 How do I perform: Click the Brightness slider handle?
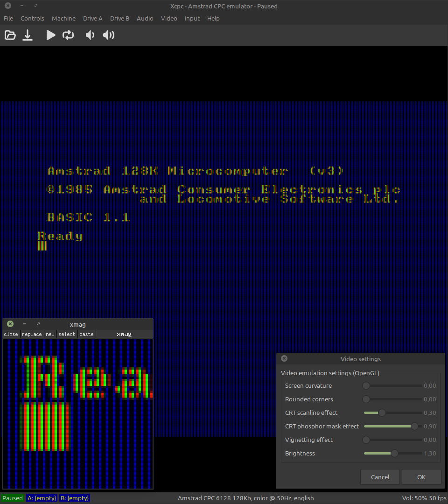tap(394, 453)
